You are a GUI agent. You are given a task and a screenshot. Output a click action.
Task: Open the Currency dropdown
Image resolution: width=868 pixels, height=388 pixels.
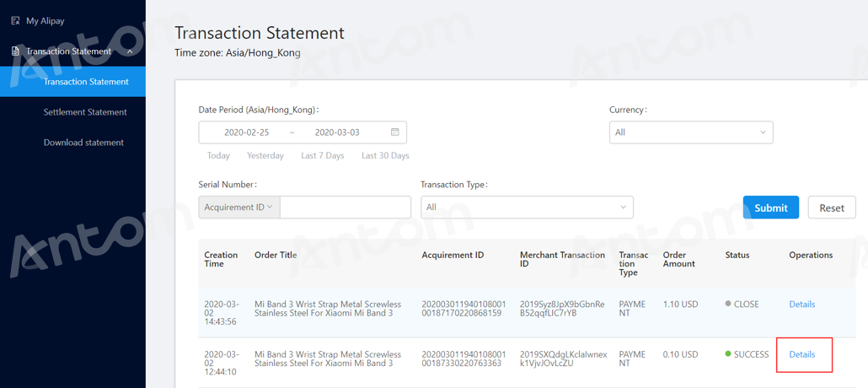(691, 132)
